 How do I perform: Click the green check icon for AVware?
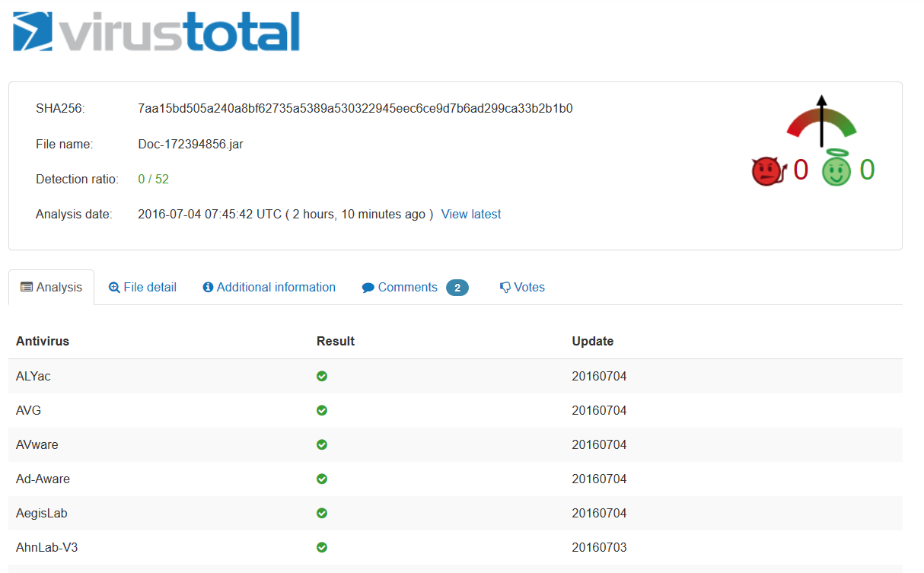coord(322,444)
